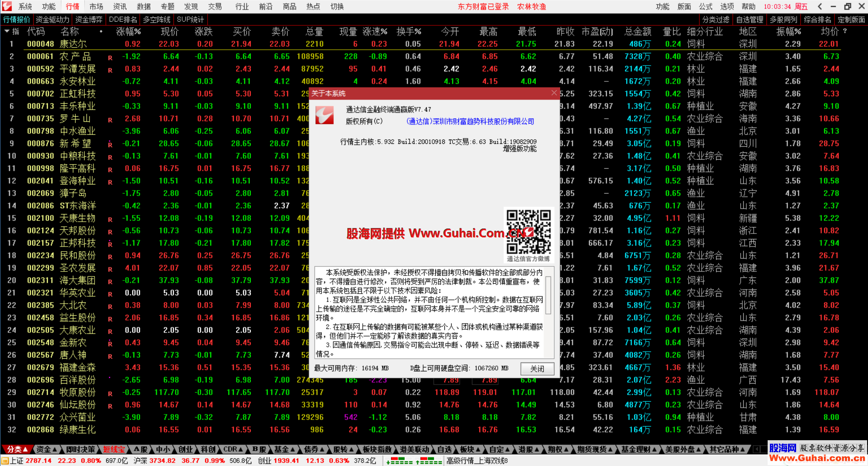Open the 行情 menu

pos(72,6)
